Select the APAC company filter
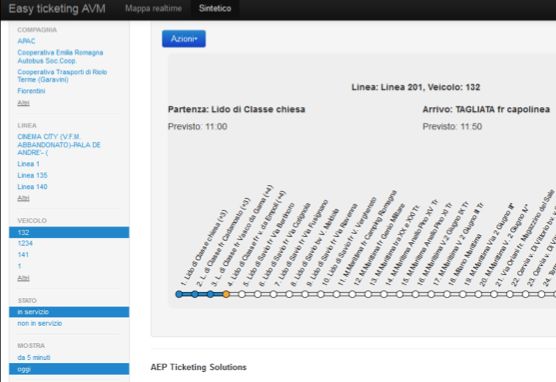Viewport: 556px width, 382px height. pyautogui.click(x=26, y=41)
